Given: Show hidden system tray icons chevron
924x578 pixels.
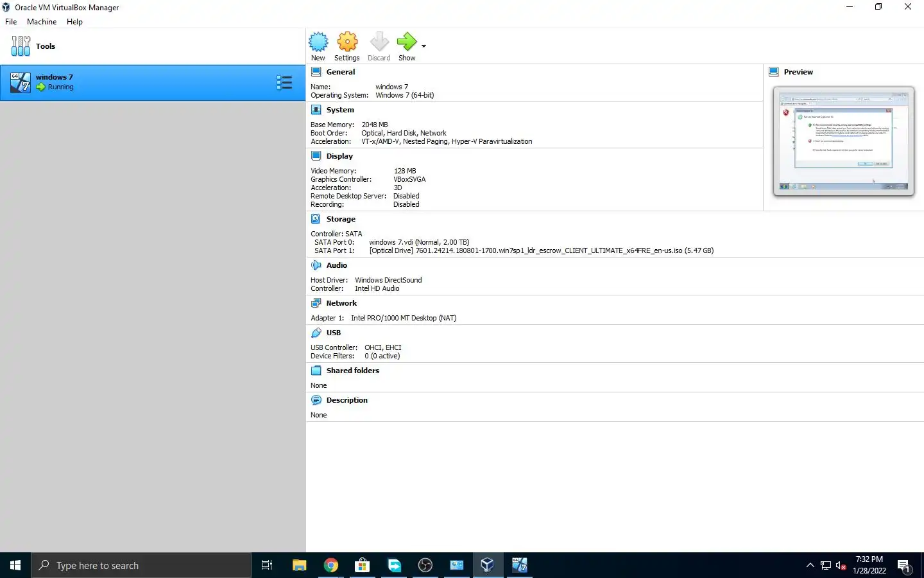Looking at the screenshot, I should point(810,565).
